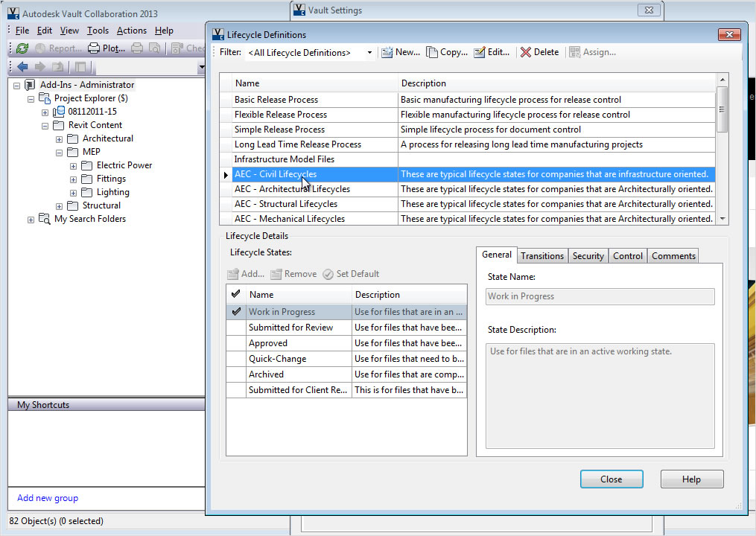Click New lifecycle definition button
This screenshot has height=536, width=756.
click(401, 52)
